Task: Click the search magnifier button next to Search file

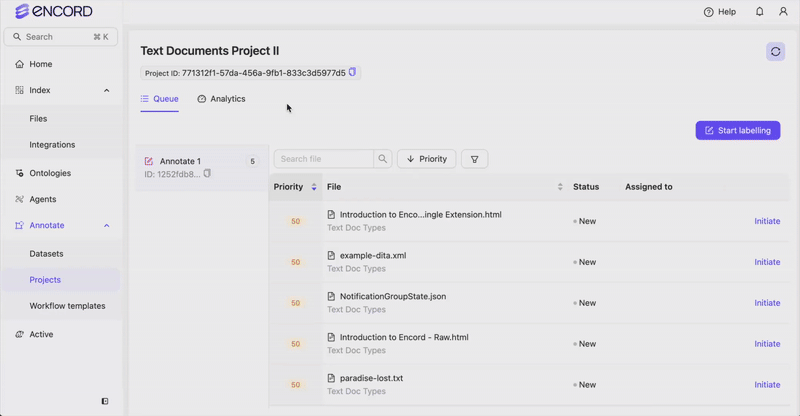Action: coord(382,159)
